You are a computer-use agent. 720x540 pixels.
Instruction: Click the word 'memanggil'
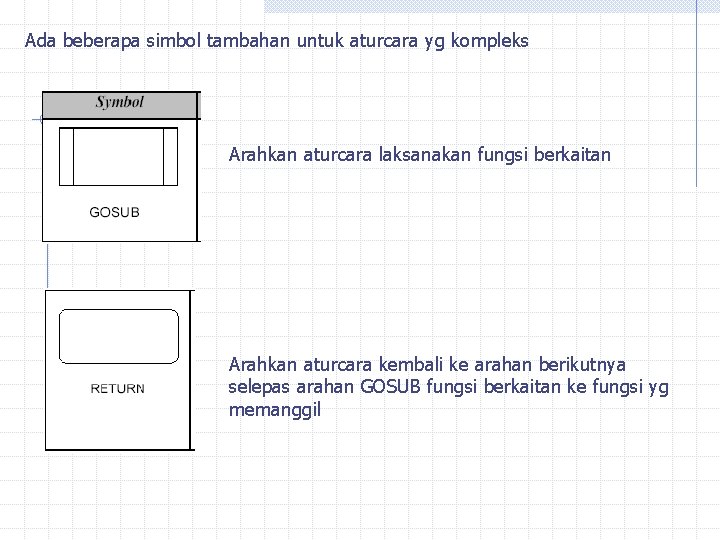(x=275, y=410)
